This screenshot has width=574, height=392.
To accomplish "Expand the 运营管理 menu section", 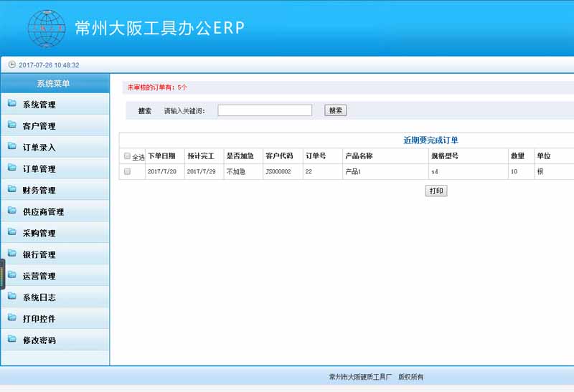I will pyautogui.click(x=39, y=276).
